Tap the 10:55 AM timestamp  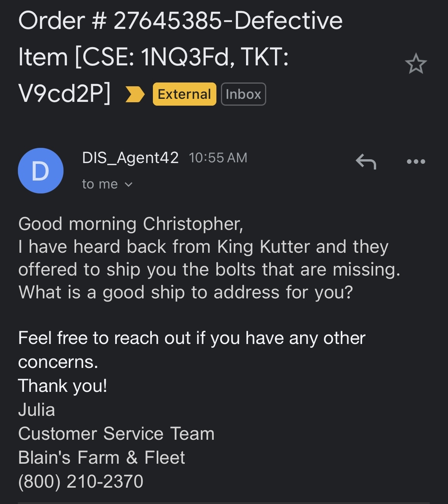point(218,158)
